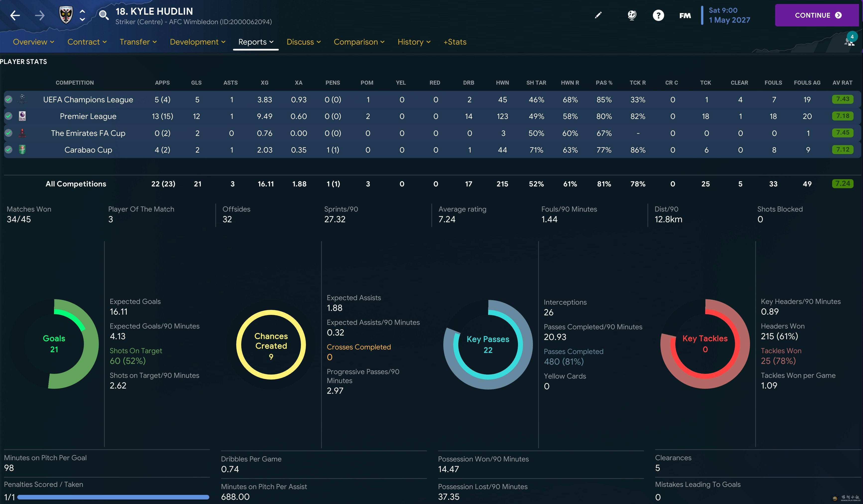Screen dimensions: 863x504
Task: Open the Reports tab
Action: point(255,42)
